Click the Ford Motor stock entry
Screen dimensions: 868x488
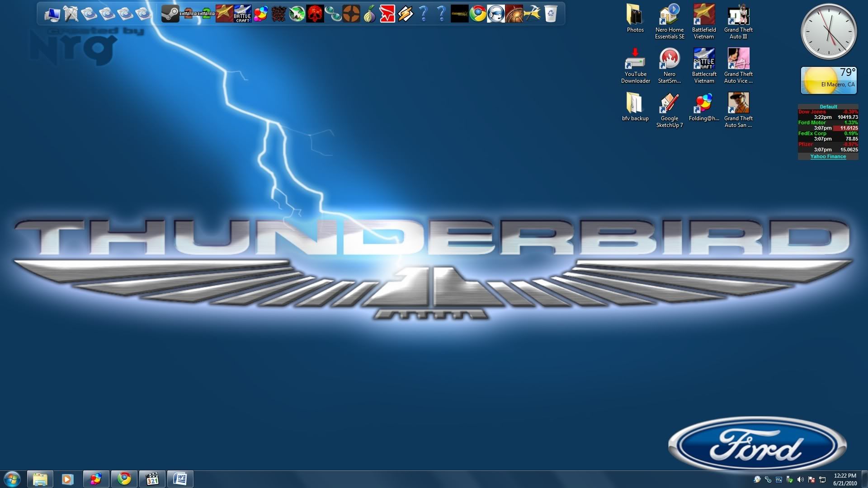pyautogui.click(x=812, y=122)
